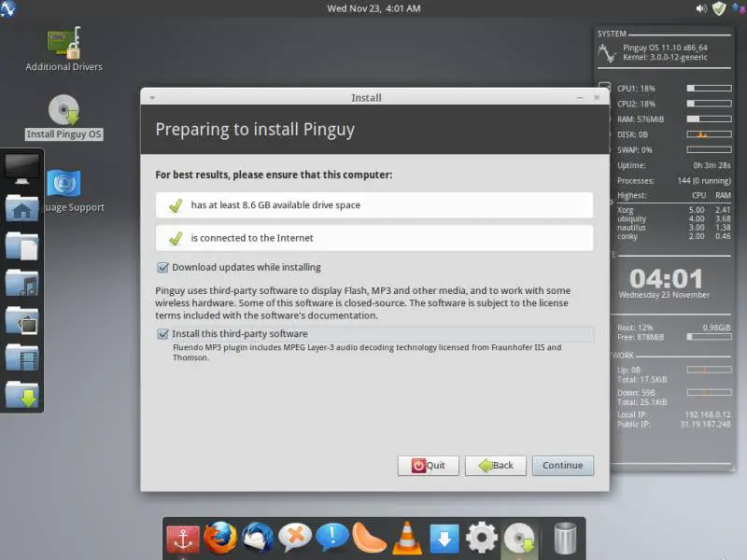
Task: Click the Public IP value in Conky
Action: (705, 424)
